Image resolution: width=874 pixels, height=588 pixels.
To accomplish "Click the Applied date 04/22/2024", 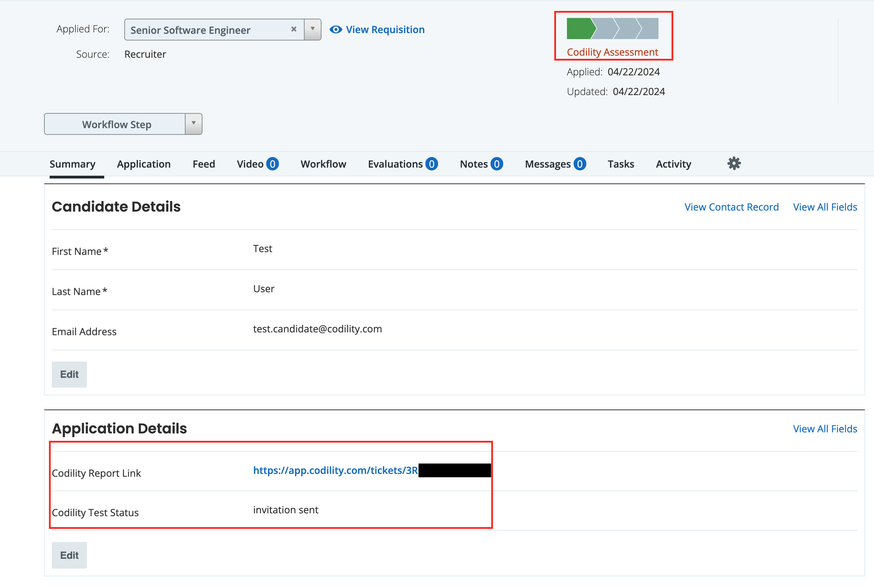I will (633, 72).
